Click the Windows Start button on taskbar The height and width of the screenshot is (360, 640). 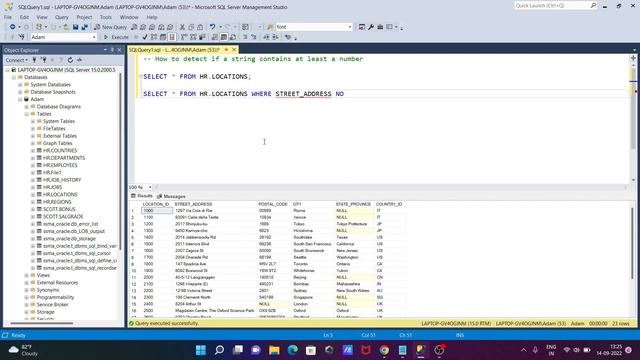point(201,350)
